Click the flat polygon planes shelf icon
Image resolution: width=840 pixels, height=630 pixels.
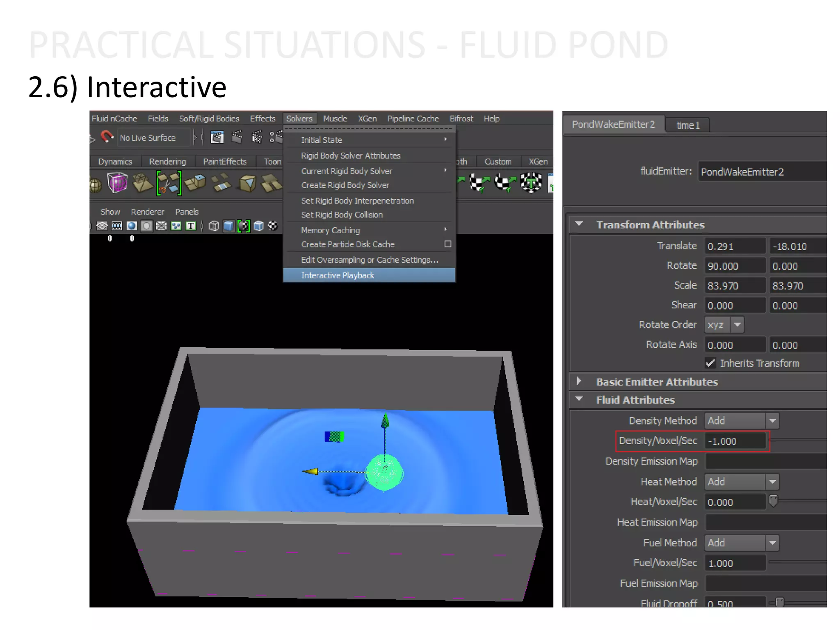[x=142, y=183]
